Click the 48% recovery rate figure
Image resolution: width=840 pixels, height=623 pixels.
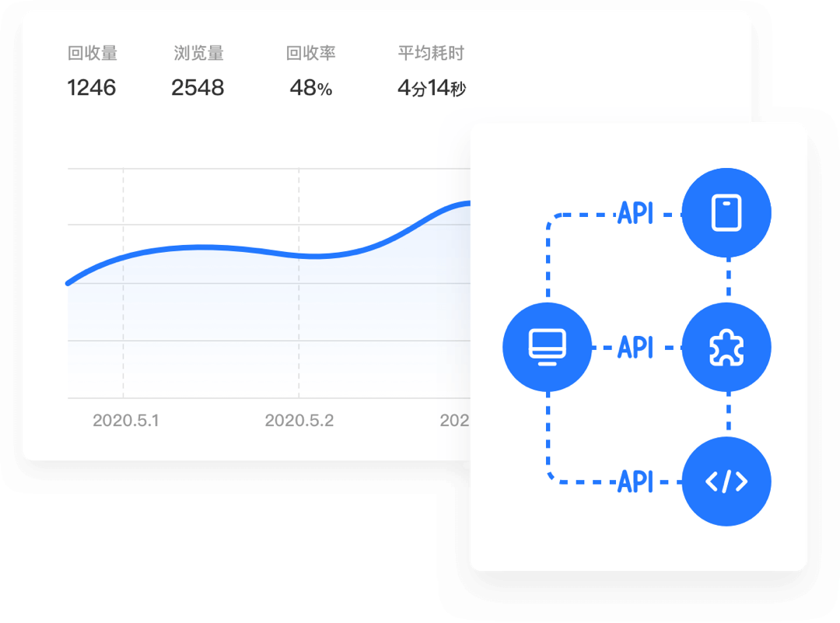click(x=310, y=88)
